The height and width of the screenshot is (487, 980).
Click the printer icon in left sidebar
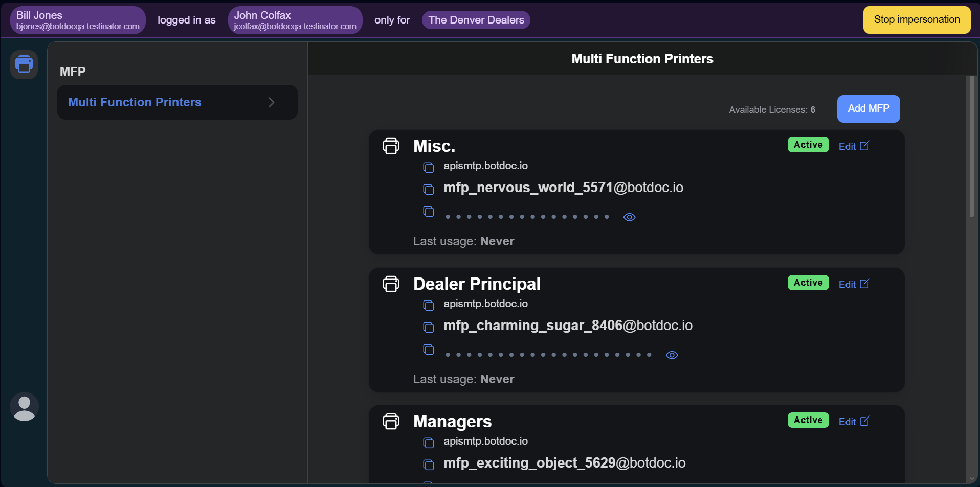point(24,64)
